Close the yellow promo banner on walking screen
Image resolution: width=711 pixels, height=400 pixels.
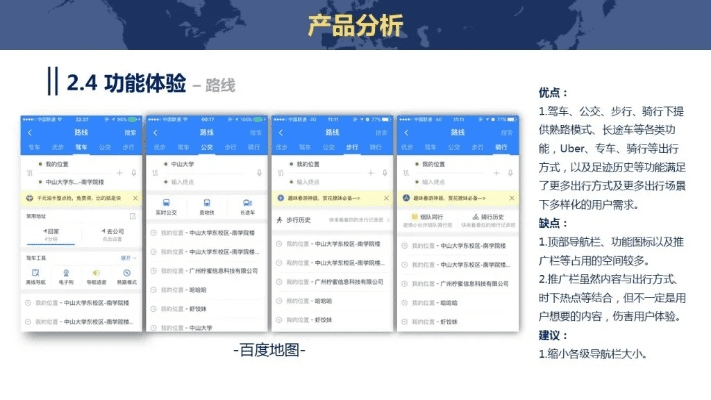coord(386,198)
